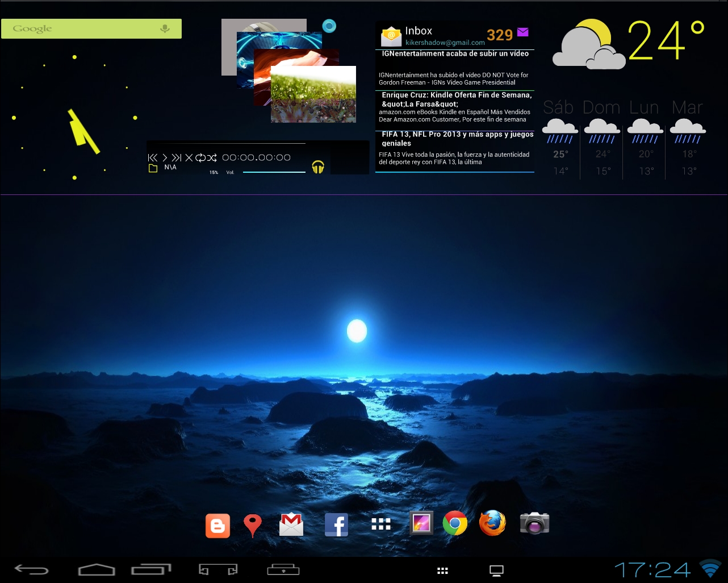Enable repeat mode in the music player
Image resolution: width=728 pixels, height=583 pixels.
point(200,157)
